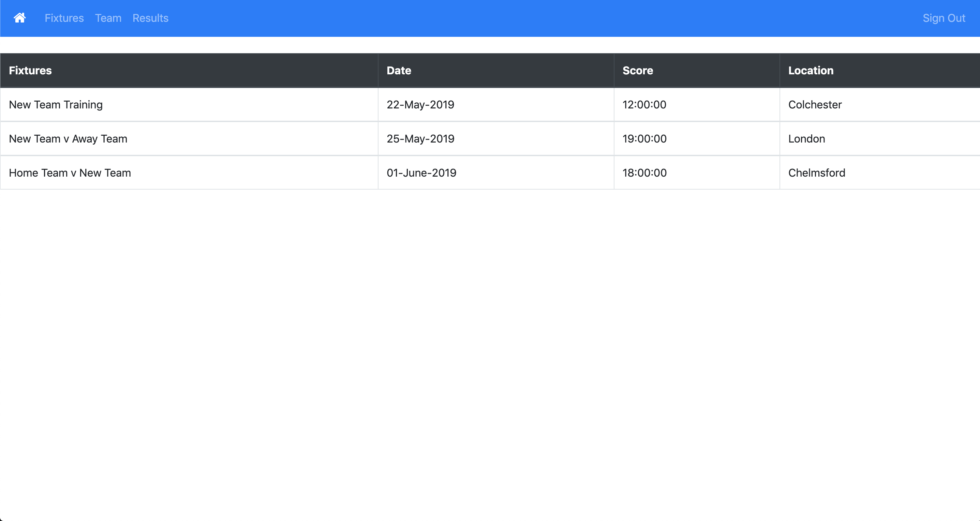The image size is (980, 521).
Task: Click the 12:00:00 score cell
Action: tap(644, 105)
